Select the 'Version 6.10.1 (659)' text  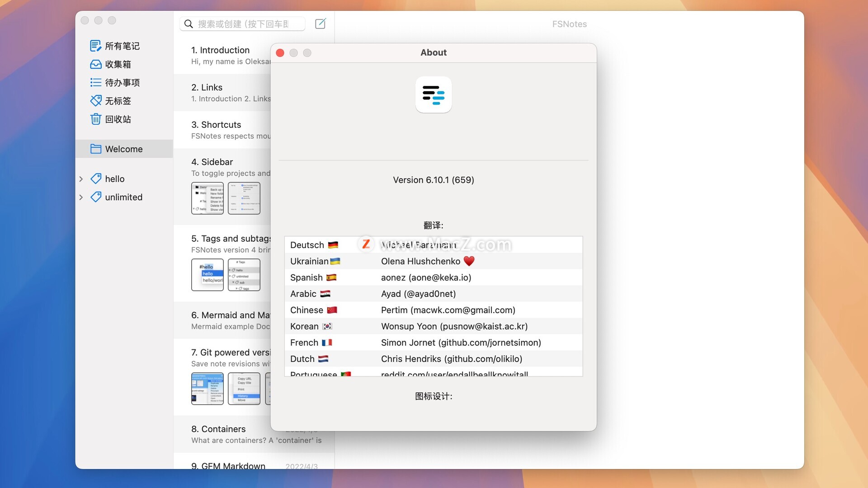(434, 180)
